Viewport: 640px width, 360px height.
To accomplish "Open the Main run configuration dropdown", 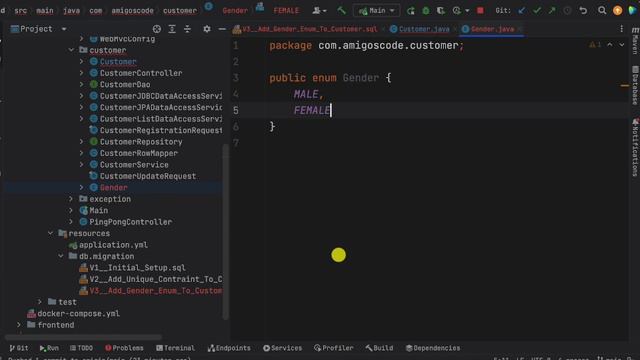I will [x=376, y=11].
